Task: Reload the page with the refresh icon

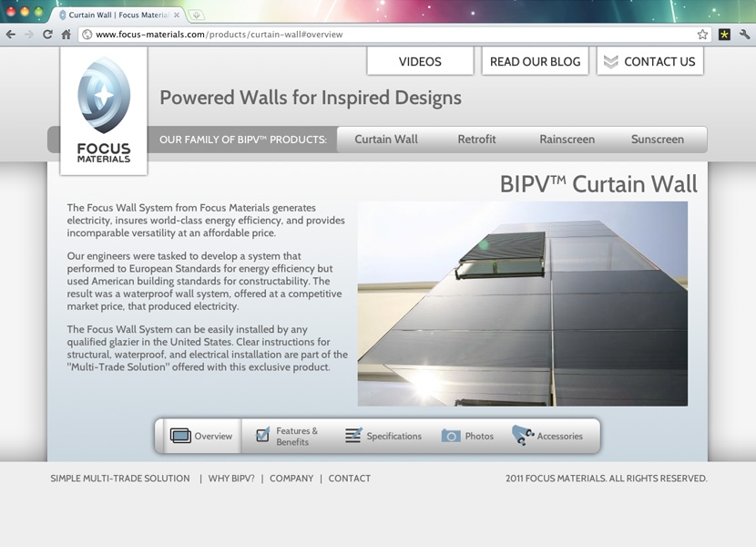Action: [47, 35]
